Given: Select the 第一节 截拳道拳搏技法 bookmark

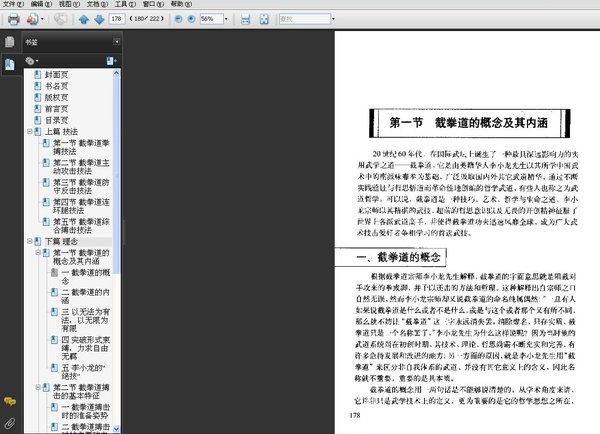Looking at the screenshot, I should (81, 147).
